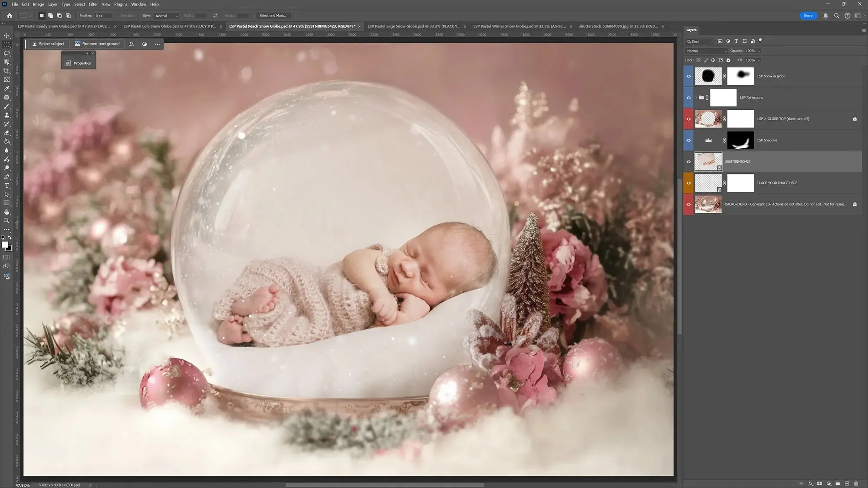Select the Paint Bucket tool
Image resolution: width=868 pixels, height=488 pixels.
(x=7, y=141)
